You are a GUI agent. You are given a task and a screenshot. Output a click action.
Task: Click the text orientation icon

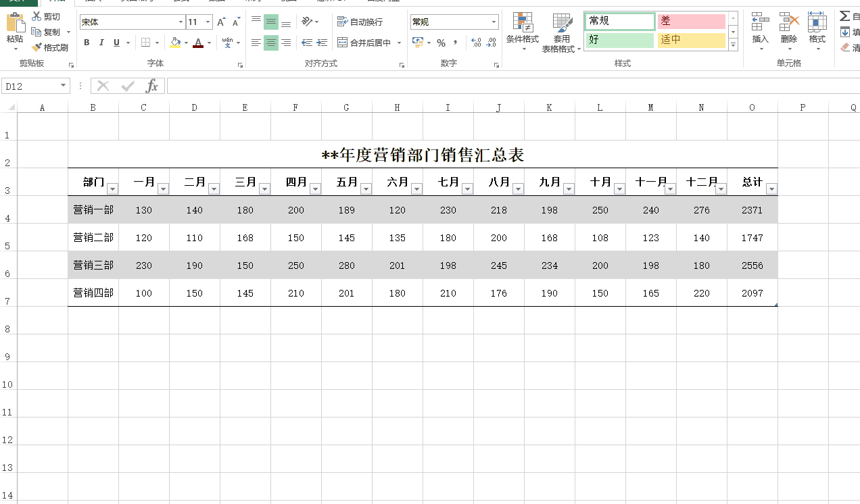coord(307,22)
